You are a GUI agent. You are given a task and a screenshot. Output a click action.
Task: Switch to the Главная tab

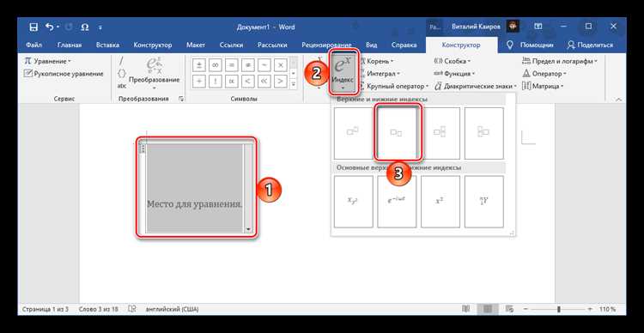tap(70, 45)
